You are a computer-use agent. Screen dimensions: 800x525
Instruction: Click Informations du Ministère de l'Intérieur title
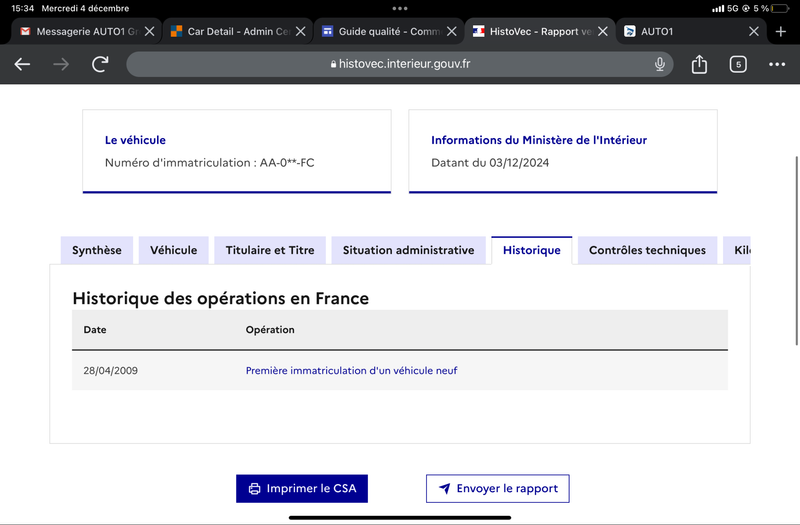point(539,140)
